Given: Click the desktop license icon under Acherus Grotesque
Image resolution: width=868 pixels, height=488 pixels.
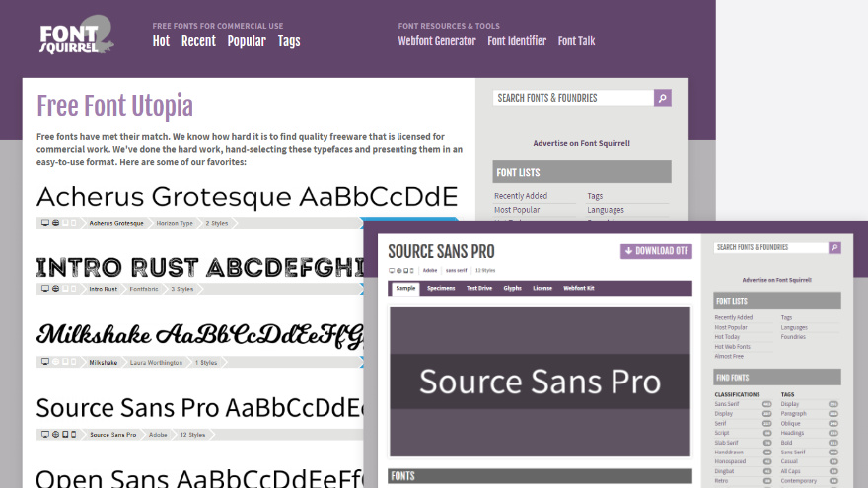Looking at the screenshot, I should 44,223.
